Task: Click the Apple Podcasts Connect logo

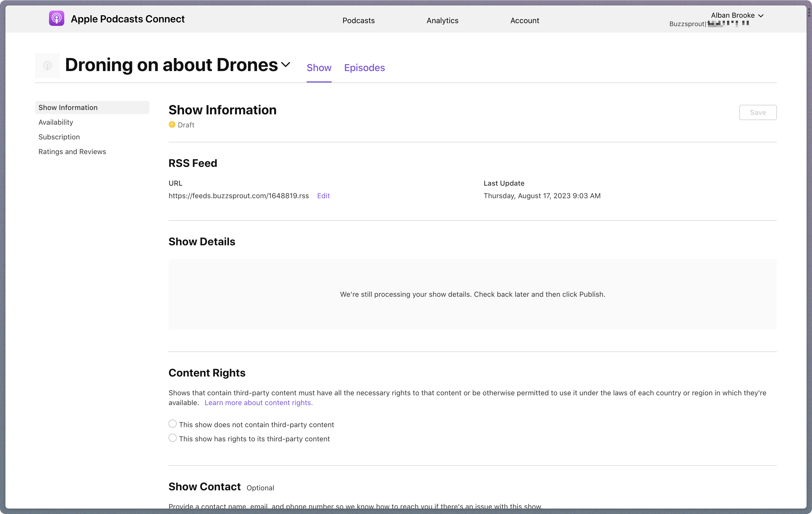Action: click(x=56, y=19)
